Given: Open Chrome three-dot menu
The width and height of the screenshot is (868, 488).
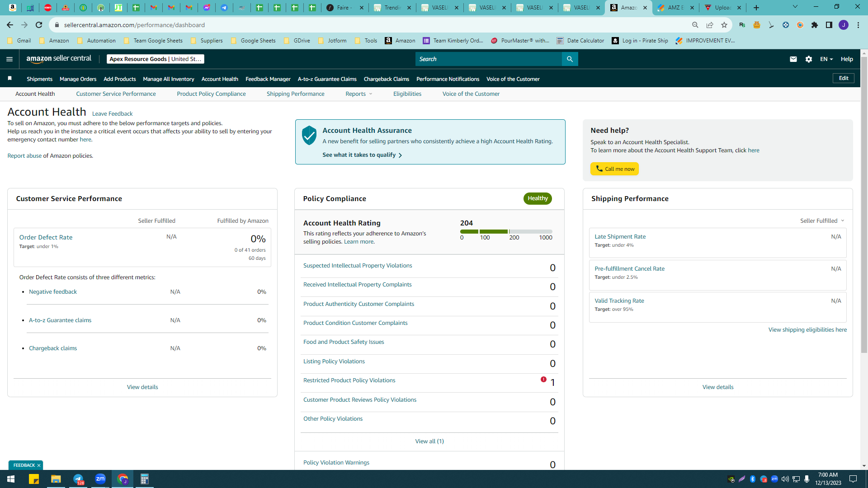Looking at the screenshot, I should point(858,25).
